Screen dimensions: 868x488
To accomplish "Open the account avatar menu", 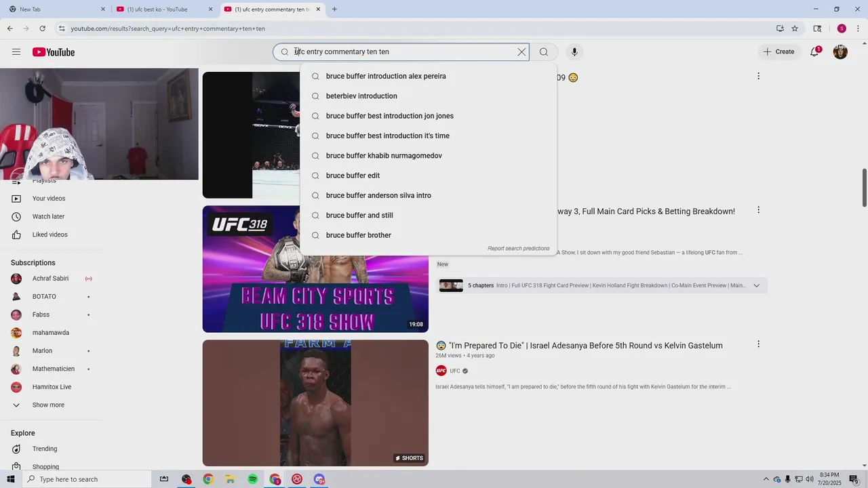I will coord(840,52).
